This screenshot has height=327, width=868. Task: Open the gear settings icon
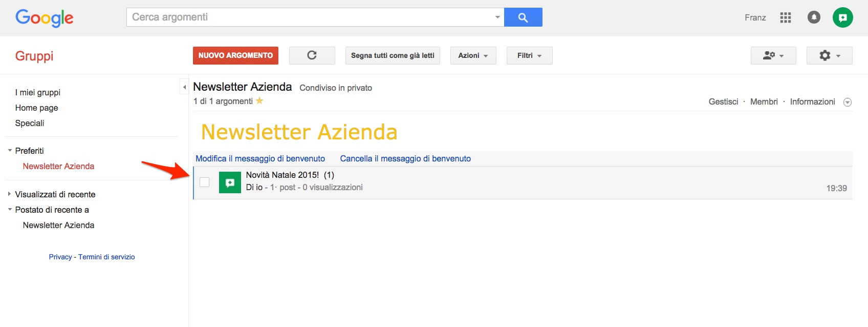point(829,55)
